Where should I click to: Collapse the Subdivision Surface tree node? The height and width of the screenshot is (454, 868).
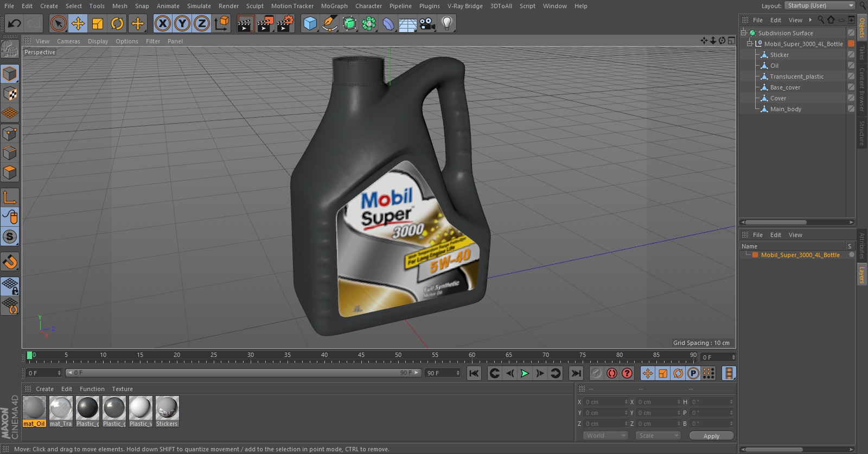point(744,33)
